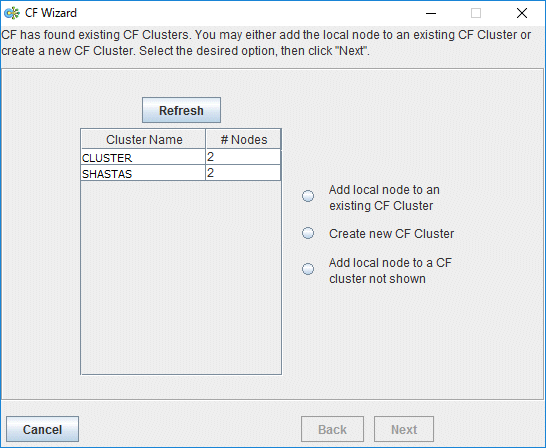Click the Back button
The height and width of the screenshot is (448, 546).
tap(332, 429)
